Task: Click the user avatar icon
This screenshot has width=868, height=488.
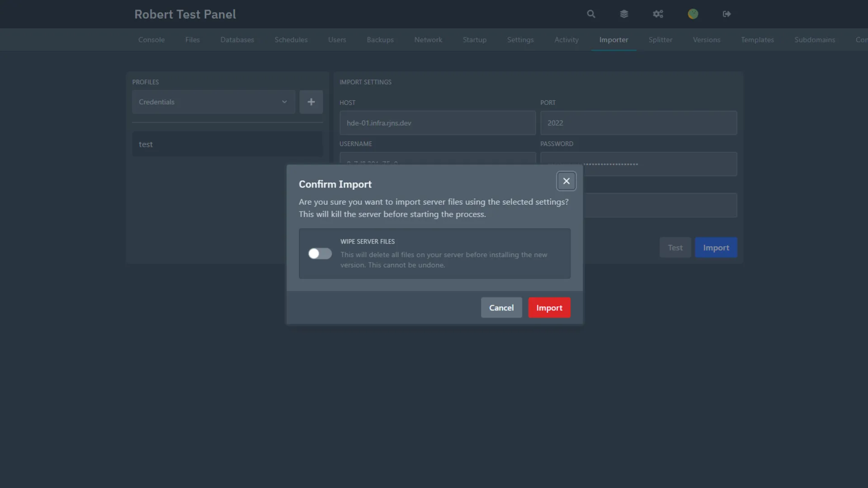Action: [x=693, y=14]
